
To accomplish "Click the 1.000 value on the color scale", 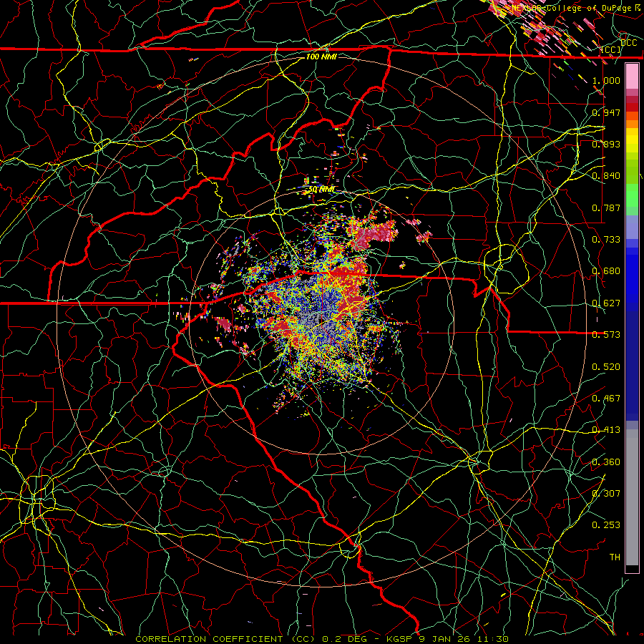I will point(606,81).
